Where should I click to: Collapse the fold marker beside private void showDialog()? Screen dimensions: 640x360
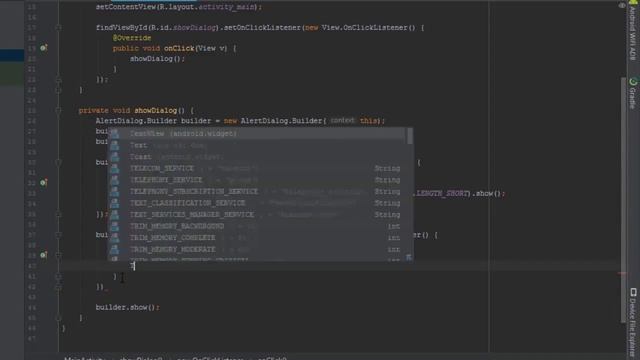tap(58, 111)
